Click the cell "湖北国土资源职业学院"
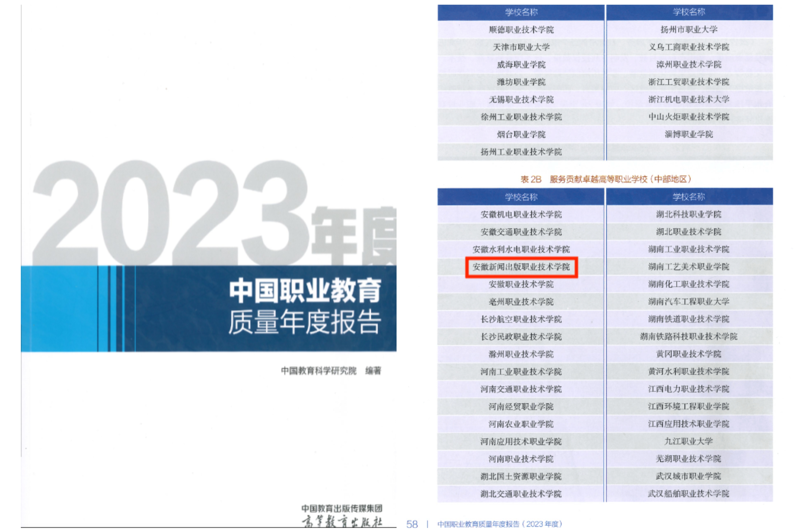Screen dimensions: 798x532 point(521,476)
